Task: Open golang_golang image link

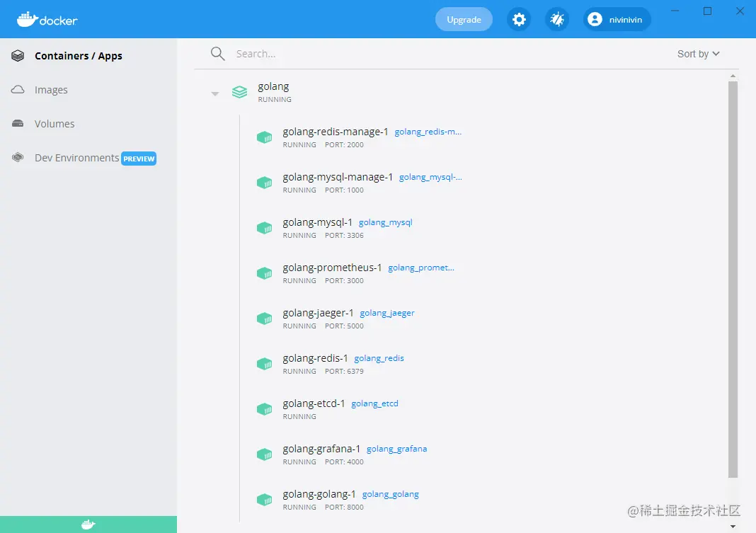Action: pos(391,494)
